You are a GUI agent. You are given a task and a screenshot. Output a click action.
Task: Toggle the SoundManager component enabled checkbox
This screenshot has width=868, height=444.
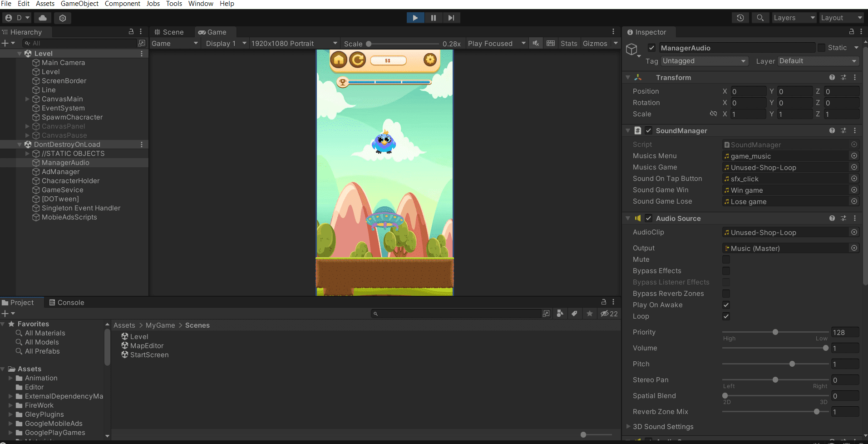(x=649, y=130)
